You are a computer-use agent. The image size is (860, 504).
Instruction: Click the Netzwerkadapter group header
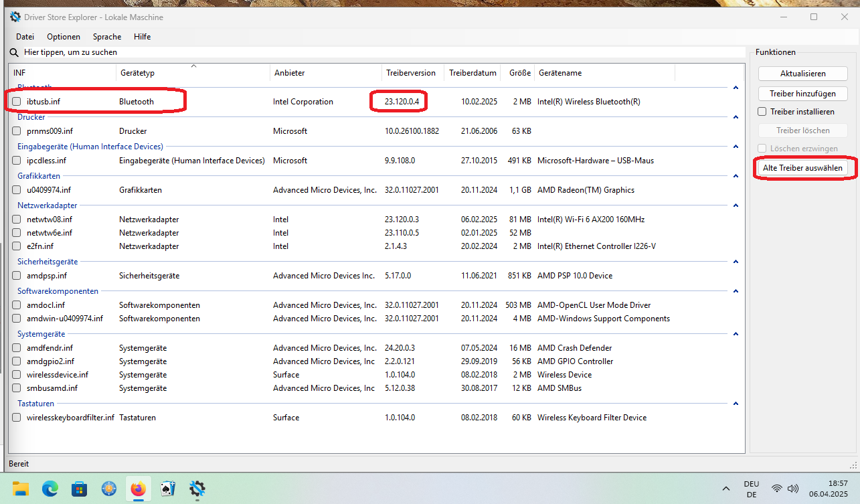point(48,205)
